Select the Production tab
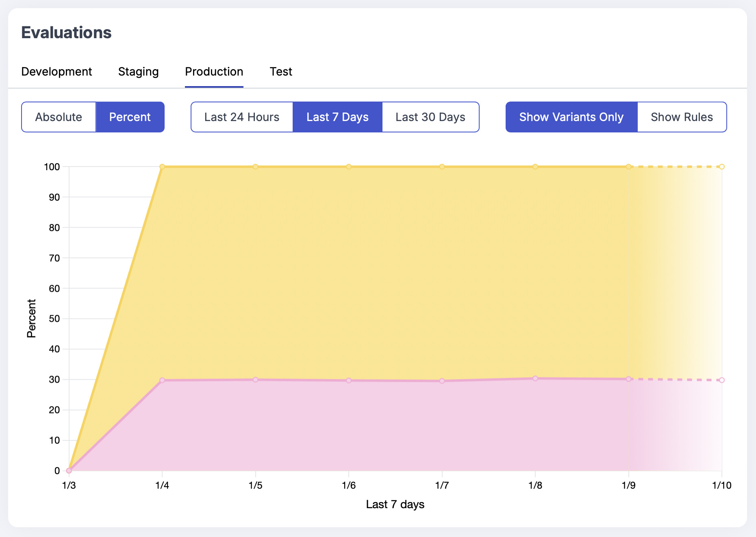The width and height of the screenshot is (756, 537). (214, 71)
